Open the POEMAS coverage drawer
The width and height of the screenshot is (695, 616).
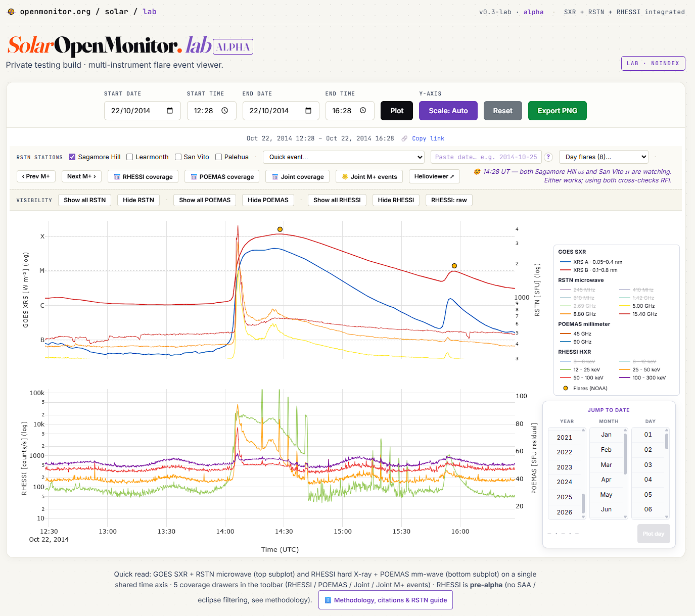(x=222, y=176)
